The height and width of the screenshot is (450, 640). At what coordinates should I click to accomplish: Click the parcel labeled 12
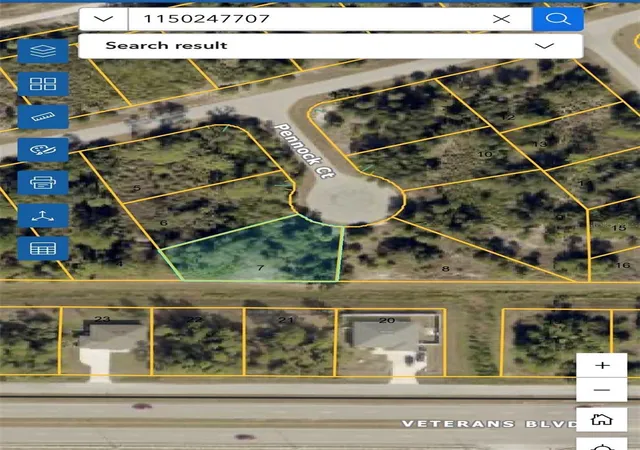click(x=508, y=117)
